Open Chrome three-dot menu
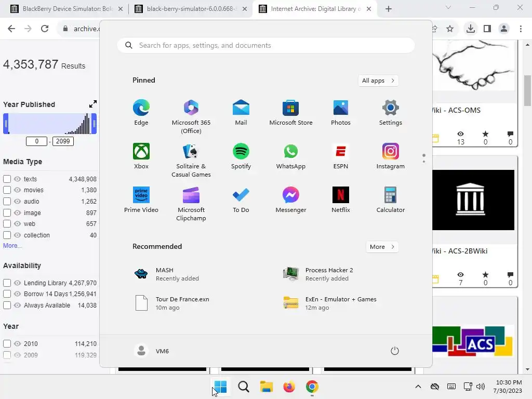 click(x=521, y=29)
